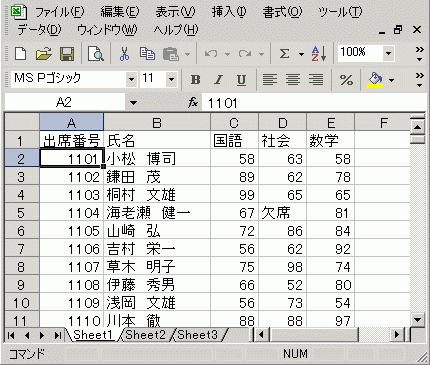Open the redo history dropdown arrow
Screen dimensions: 430x365
coord(261,54)
